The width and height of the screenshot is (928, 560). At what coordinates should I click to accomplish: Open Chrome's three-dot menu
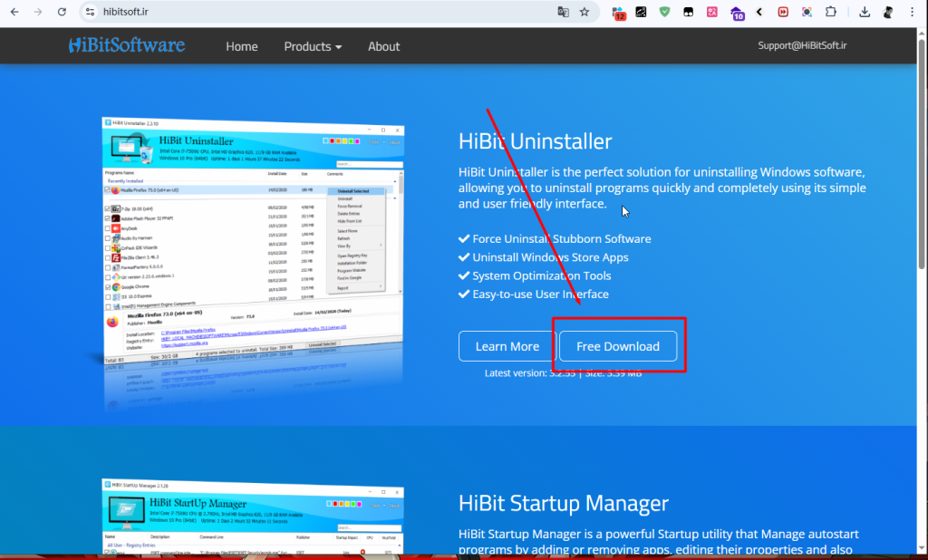[x=912, y=12]
